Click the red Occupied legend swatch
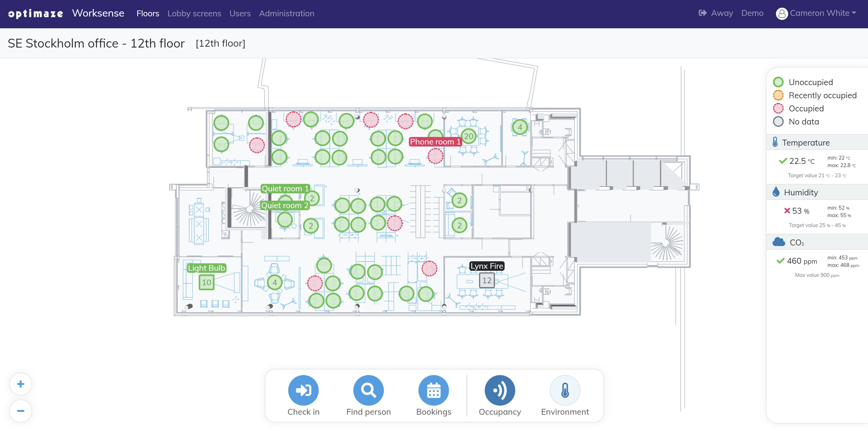Viewport: 868px width, 431px height. 778,109
